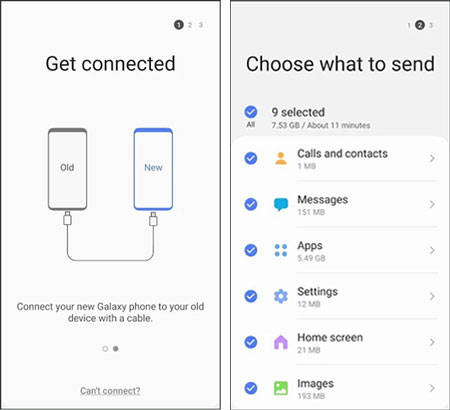Viewport: 450px width, 410px height.
Task: Expand Home screen details chevron
Action: click(x=432, y=342)
